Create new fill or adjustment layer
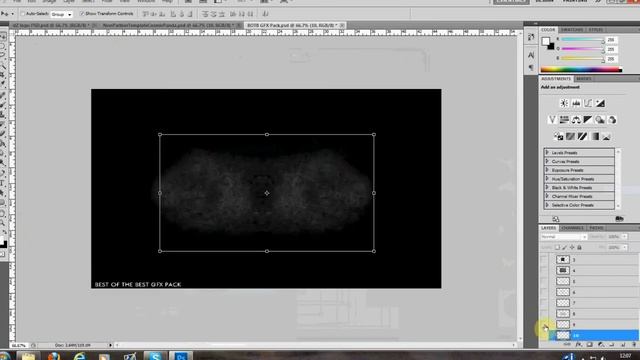Image resolution: width=640 pixels, height=360 pixels. pyautogui.click(x=601, y=345)
